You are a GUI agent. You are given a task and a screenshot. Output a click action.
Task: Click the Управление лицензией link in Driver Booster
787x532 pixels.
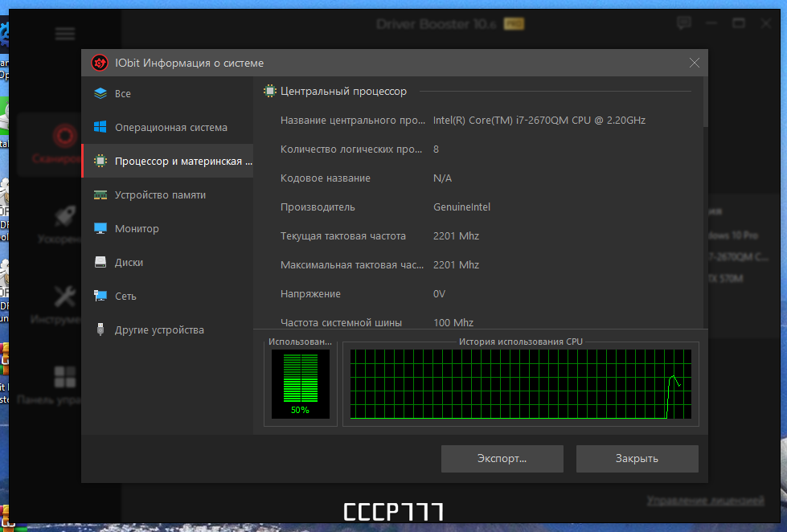[x=705, y=501]
